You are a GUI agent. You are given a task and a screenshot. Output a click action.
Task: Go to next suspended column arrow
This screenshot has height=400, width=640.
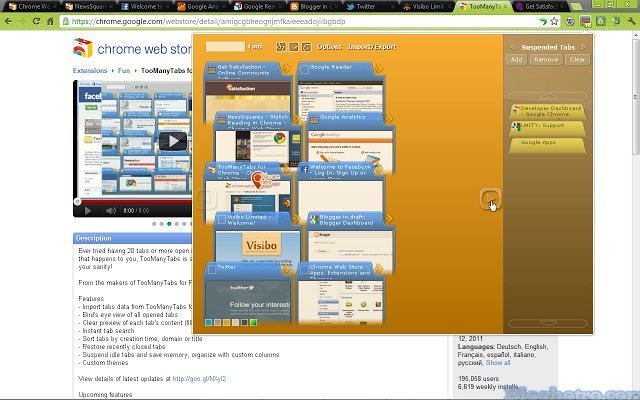[583, 47]
